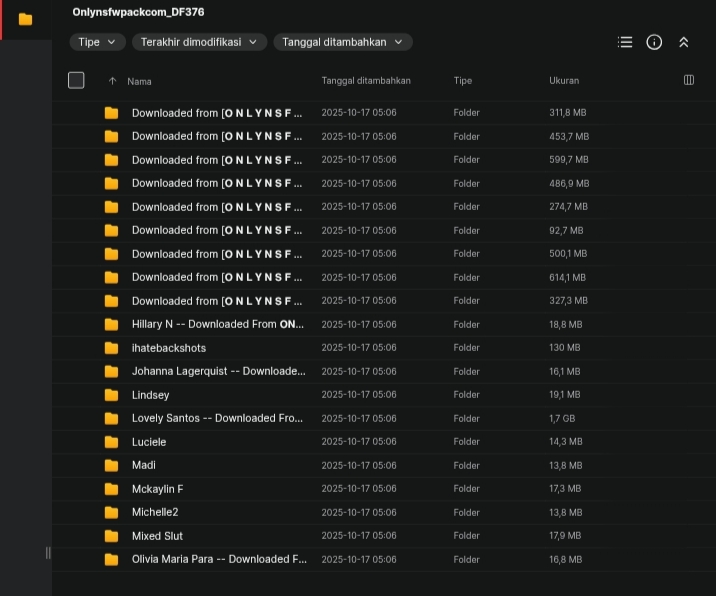Open the Lindsey folder

click(151, 395)
